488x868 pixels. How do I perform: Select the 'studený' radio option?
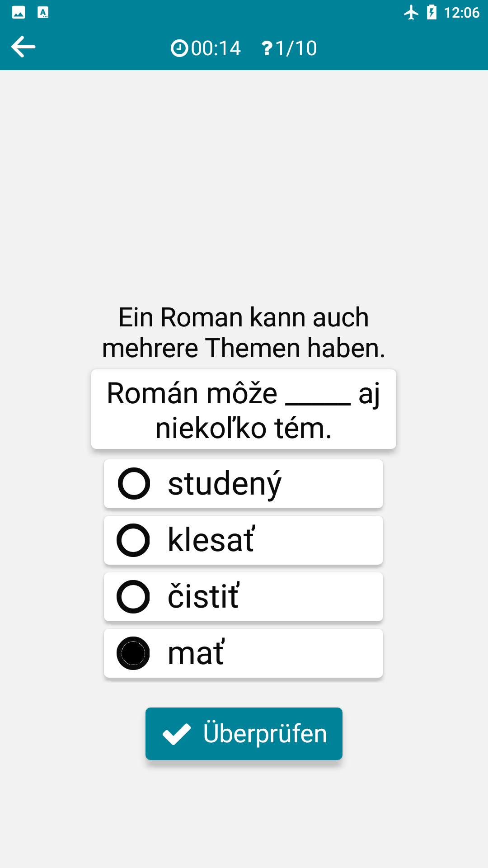(x=134, y=484)
